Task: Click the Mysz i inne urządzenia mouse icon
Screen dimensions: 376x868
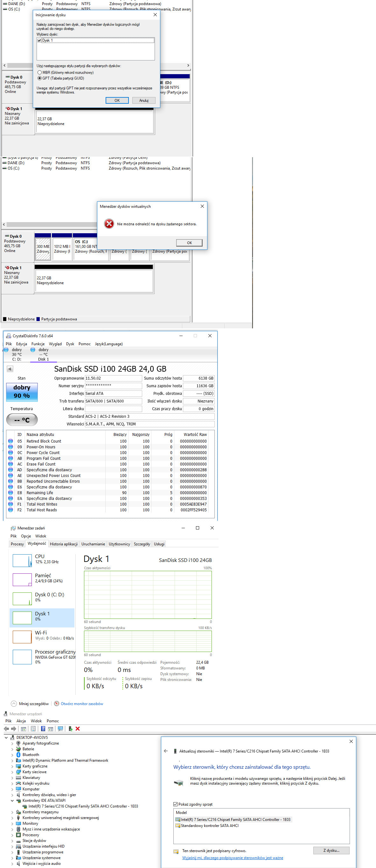Action: pos(18,829)
